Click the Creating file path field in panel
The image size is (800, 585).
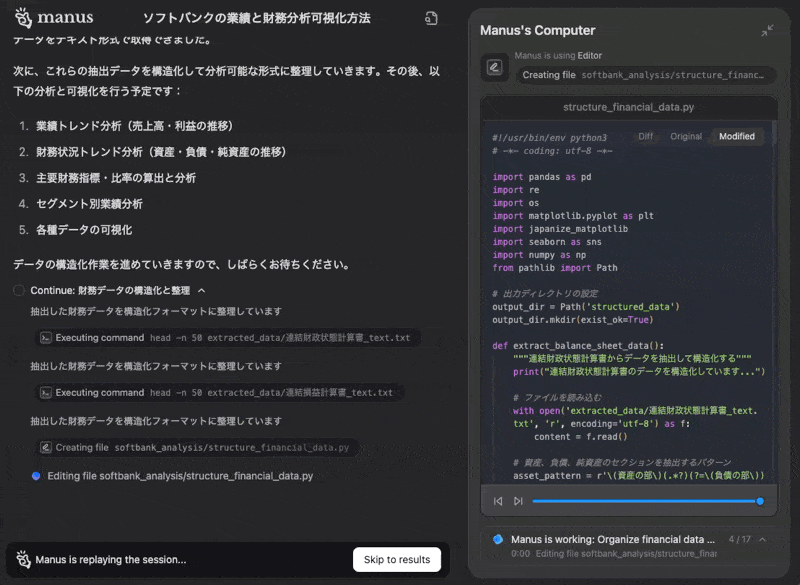tap(646, 75)
